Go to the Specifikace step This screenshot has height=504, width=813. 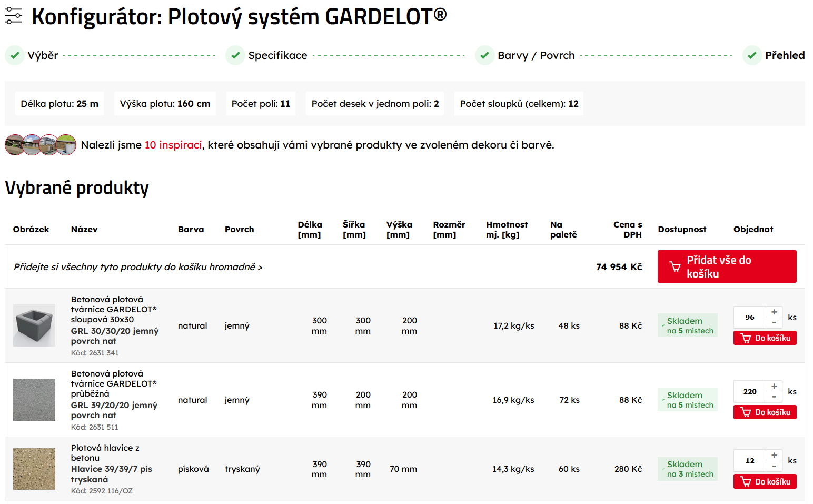click(x=277, y=55)
